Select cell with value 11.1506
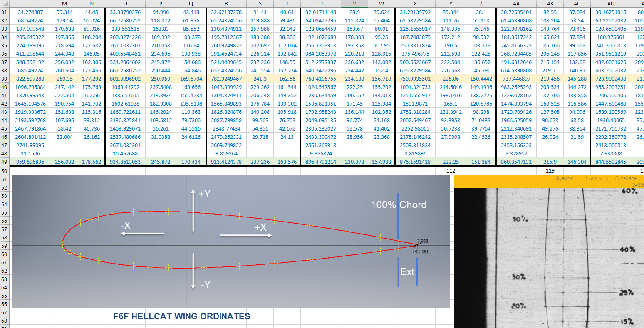The image size is (644, 328). pyautogui.click(x=30, y=154)
